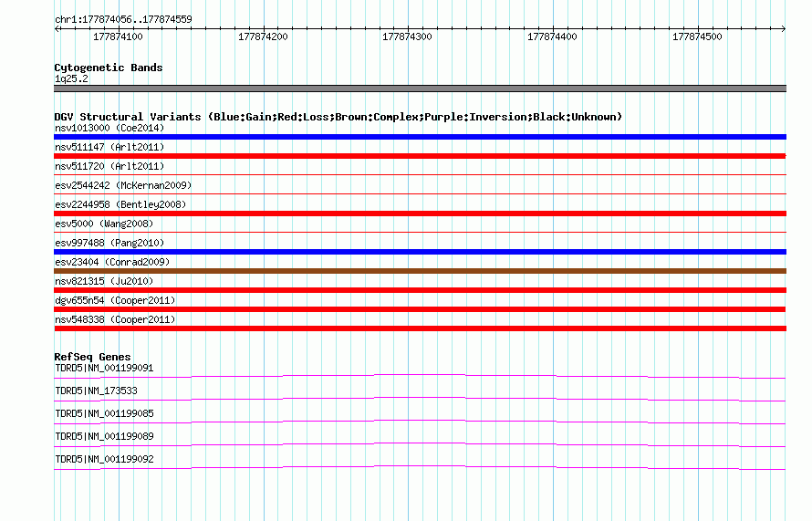812x521 pixels.
Task: Click the red loss bar under nsv511147
Action: pos(420,156)
